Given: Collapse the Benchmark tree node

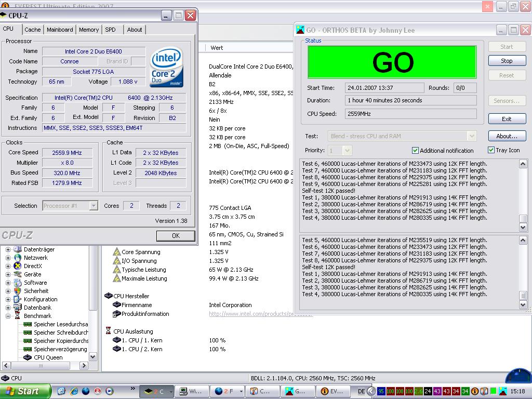Looking at the screenshot, I should [x=8, y=316].
